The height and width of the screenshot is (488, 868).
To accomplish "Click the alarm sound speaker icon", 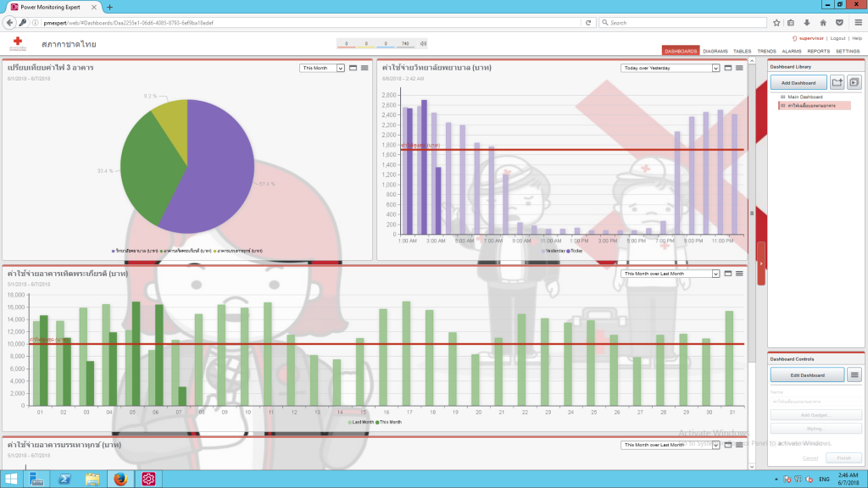I will pyautogui.click(x=424, y=43).
